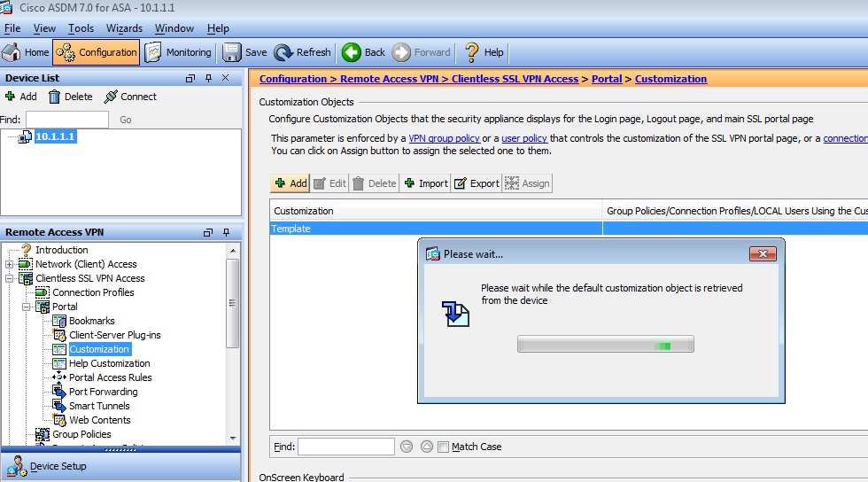The image size is (868, 482).
Task: Open Web Contents tree item
Action: point(99,420)
